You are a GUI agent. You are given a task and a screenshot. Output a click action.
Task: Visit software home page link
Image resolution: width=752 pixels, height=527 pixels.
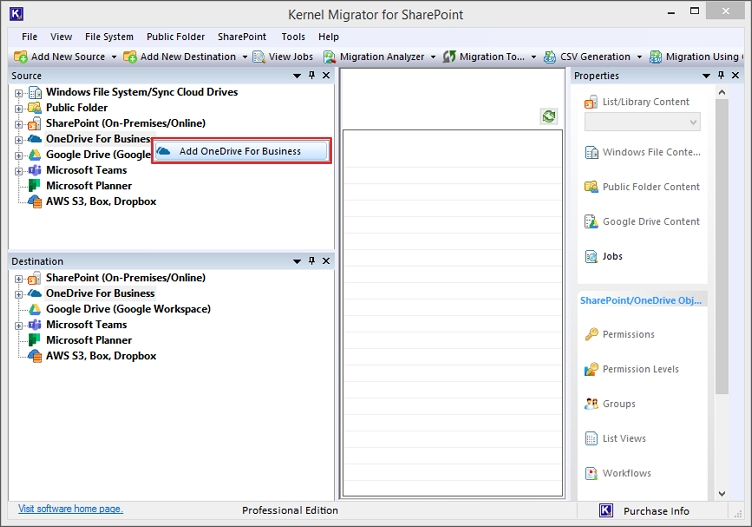pyautogui.click(x=70, y=509)
